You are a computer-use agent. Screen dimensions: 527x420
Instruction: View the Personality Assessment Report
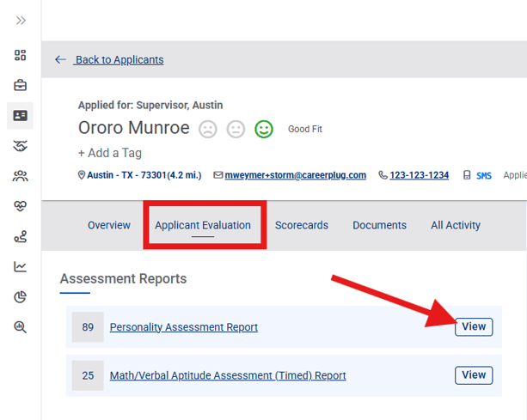coord(474,326)
